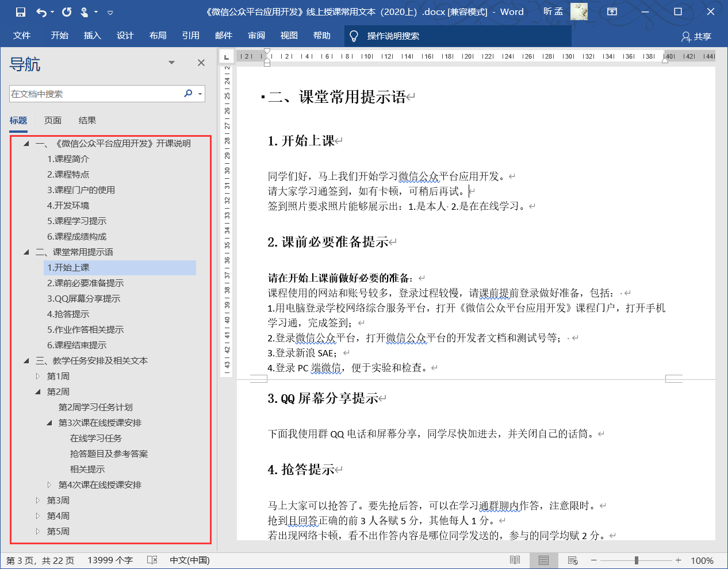Open the undo history dropdown arrow

[x=52, y=12]
